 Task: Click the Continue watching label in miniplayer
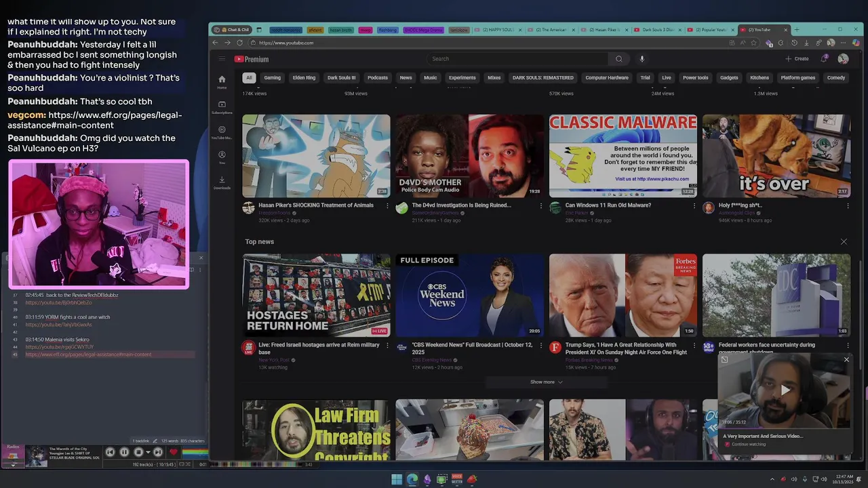[749, 445]
